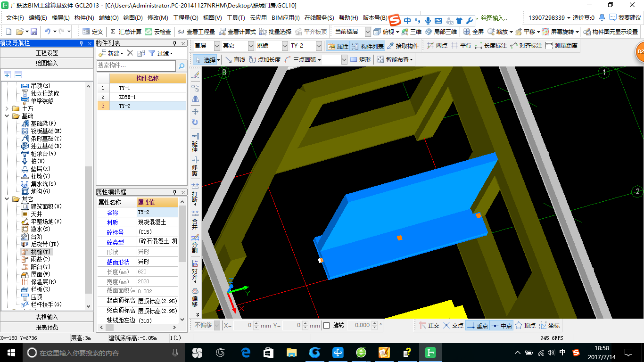The width and height of the screenshot is (644, 362).
Task: Toggle 正交 orthogonal snap mode
Action: pos(429,325)
